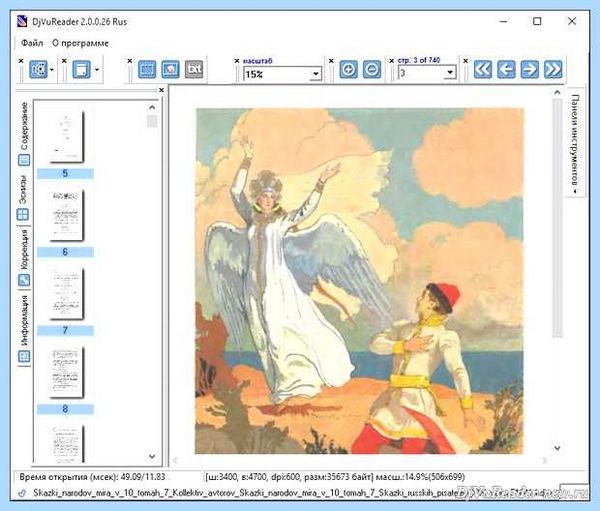
Task: Go to the previous page arrow
Action: coord(506,70)
